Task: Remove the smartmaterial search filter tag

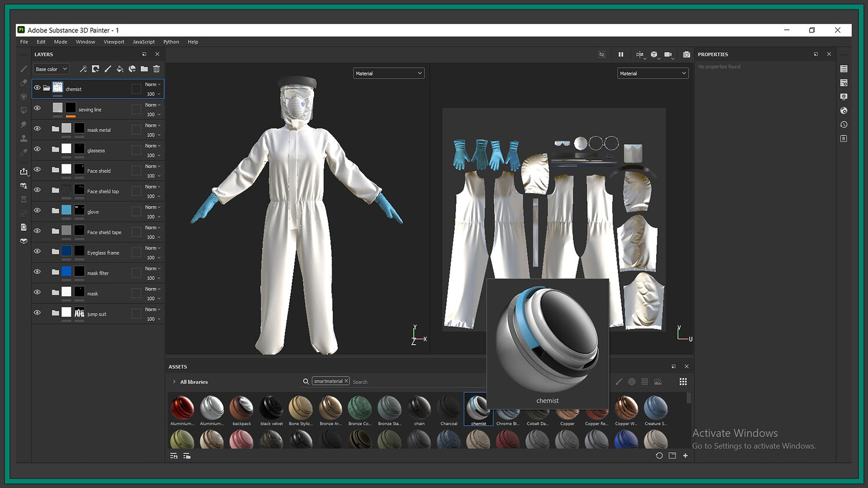Action: (x=346, y=381)
